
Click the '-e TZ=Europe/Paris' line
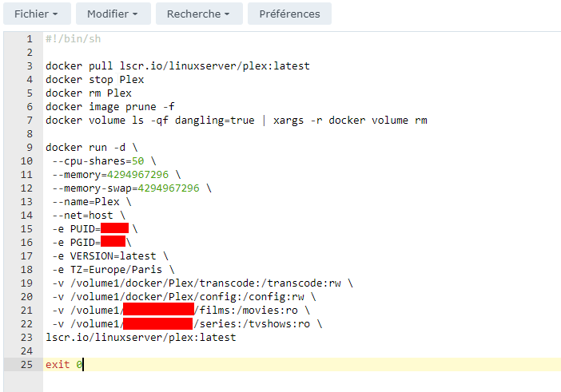click(113, 269)
